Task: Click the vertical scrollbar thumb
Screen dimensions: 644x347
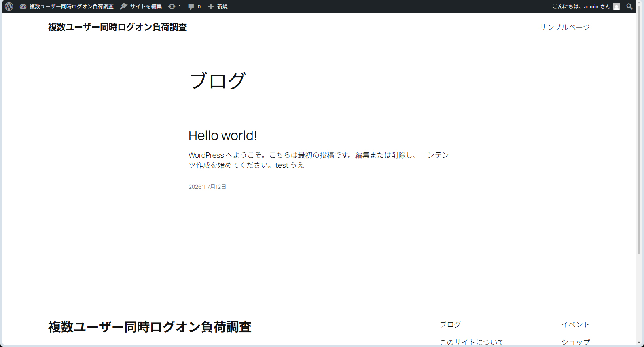Action: point(639,130)
